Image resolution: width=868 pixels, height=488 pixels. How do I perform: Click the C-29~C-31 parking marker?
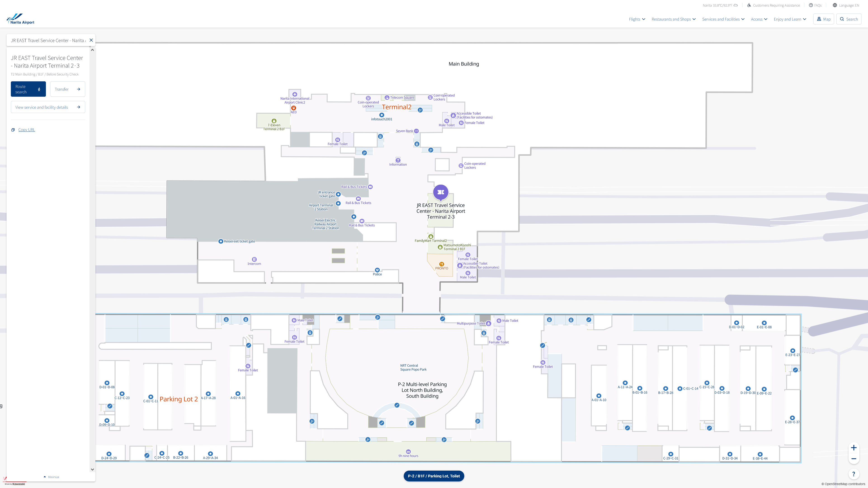671,454
